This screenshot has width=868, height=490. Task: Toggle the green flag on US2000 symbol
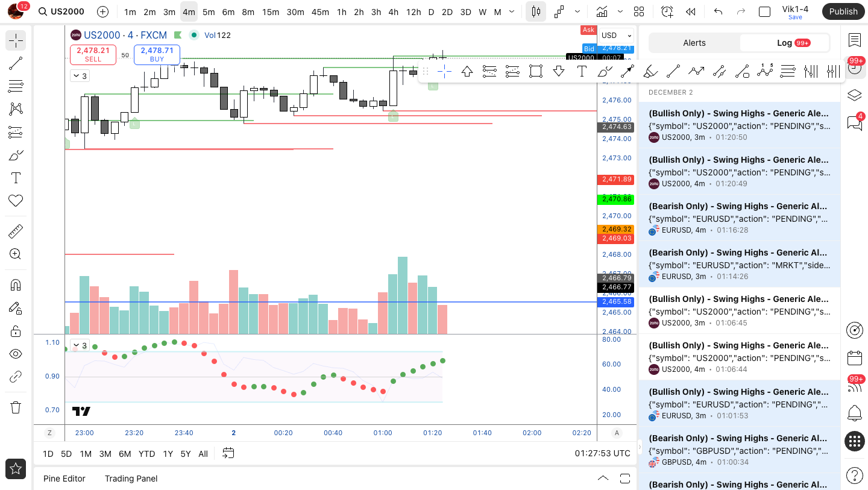point(178,35)
